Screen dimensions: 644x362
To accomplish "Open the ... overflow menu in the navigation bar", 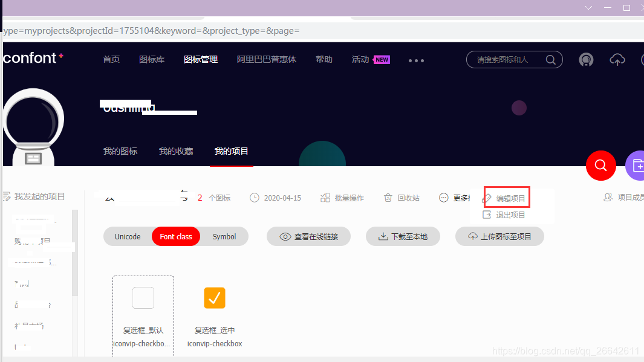I will 416,60.
